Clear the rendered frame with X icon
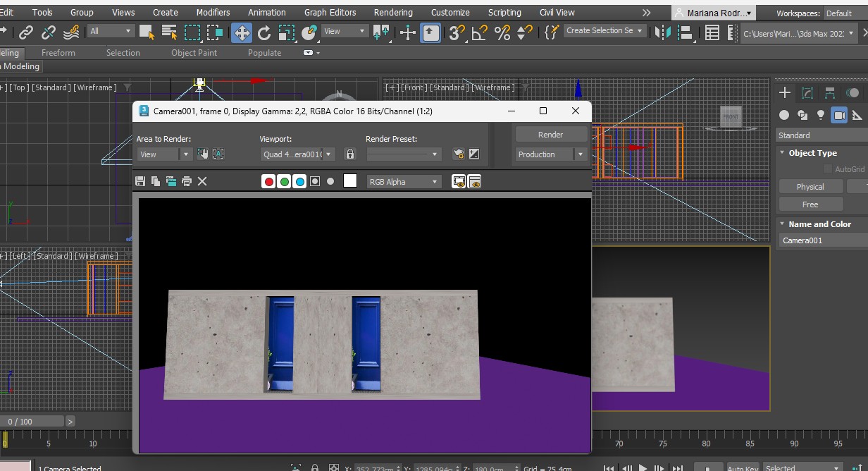The width and height of the screenshot is (868, 471). click(x=202, y=181)
